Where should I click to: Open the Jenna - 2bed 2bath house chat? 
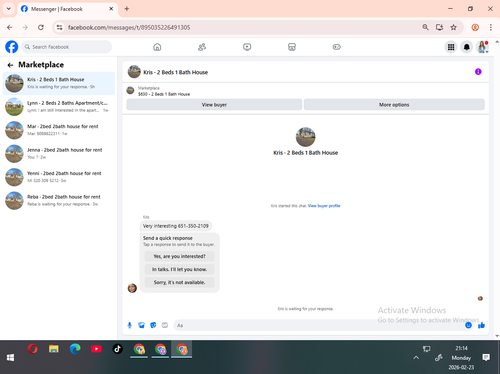[x=59, y=153]
